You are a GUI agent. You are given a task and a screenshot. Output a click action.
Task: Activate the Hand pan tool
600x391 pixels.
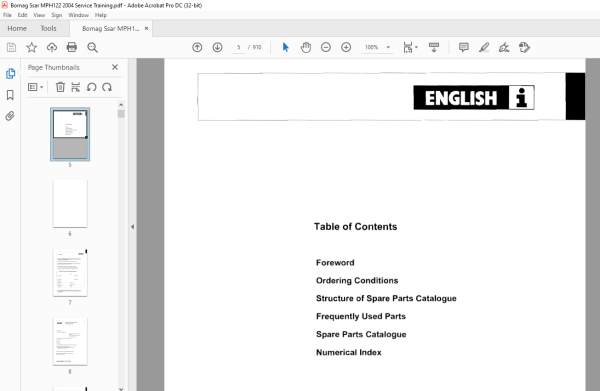305,47
